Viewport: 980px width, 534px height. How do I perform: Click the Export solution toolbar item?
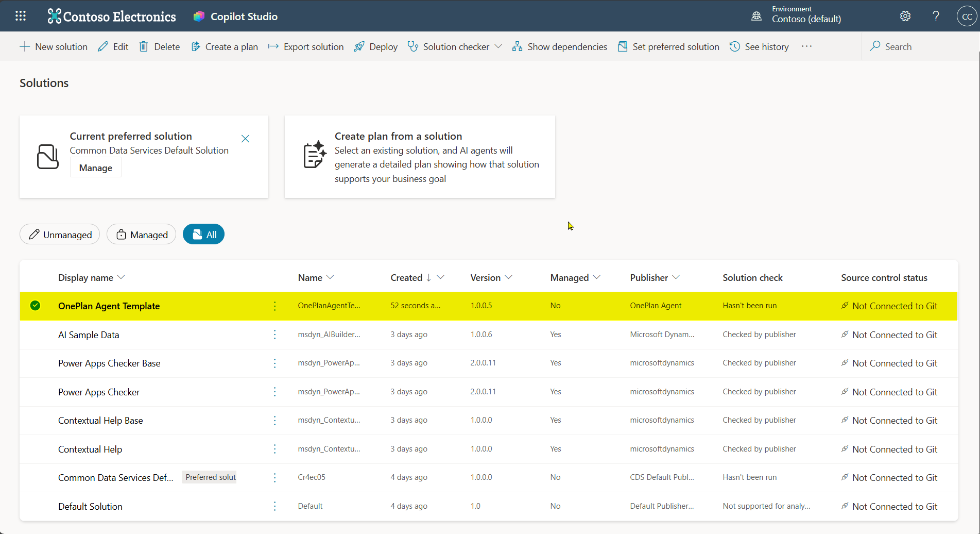[306, 46]
